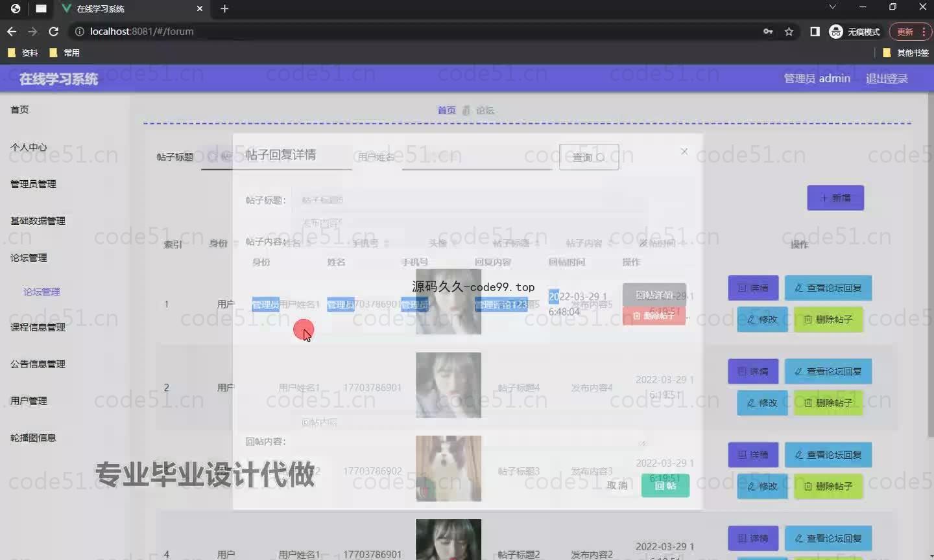Click green 删除帖子 for the 帖子标题5 row
The width and height of the screenshot is (934, 560).
tap(828, 320)
